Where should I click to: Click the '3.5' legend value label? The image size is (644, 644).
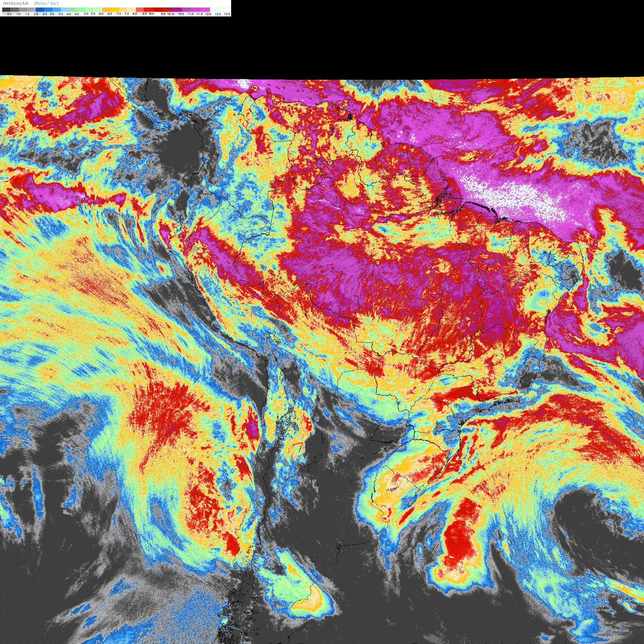(x=61, y=14)
